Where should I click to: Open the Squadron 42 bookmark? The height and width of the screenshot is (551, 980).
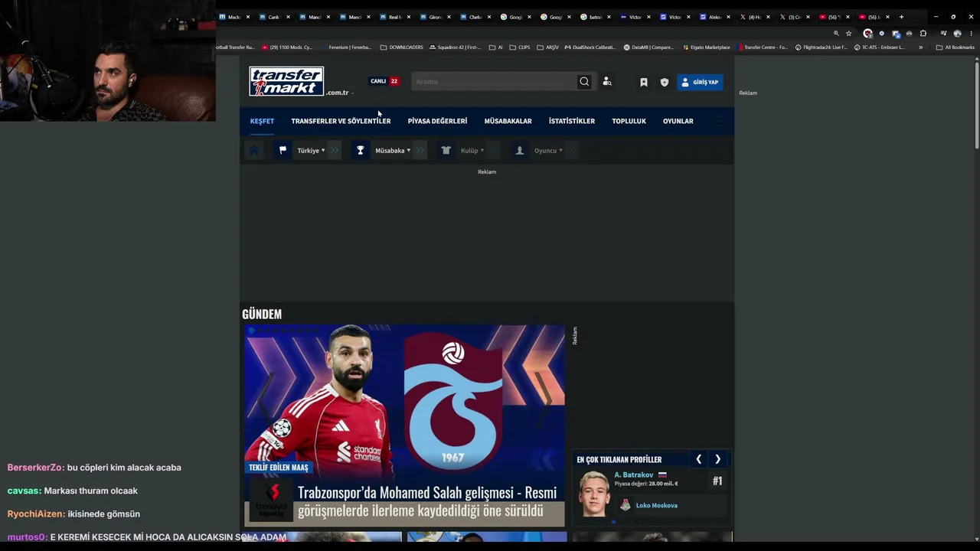pos(455,47)
